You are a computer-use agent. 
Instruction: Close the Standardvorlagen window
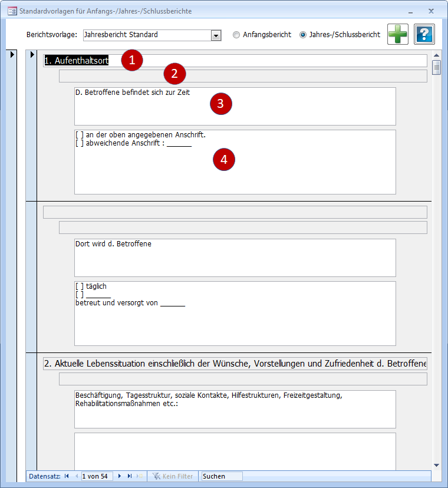(x=431, y=11)
